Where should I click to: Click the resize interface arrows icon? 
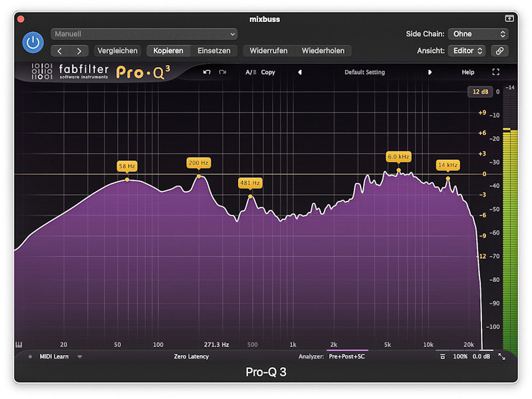pyautogui.click(x=501, y=356)
